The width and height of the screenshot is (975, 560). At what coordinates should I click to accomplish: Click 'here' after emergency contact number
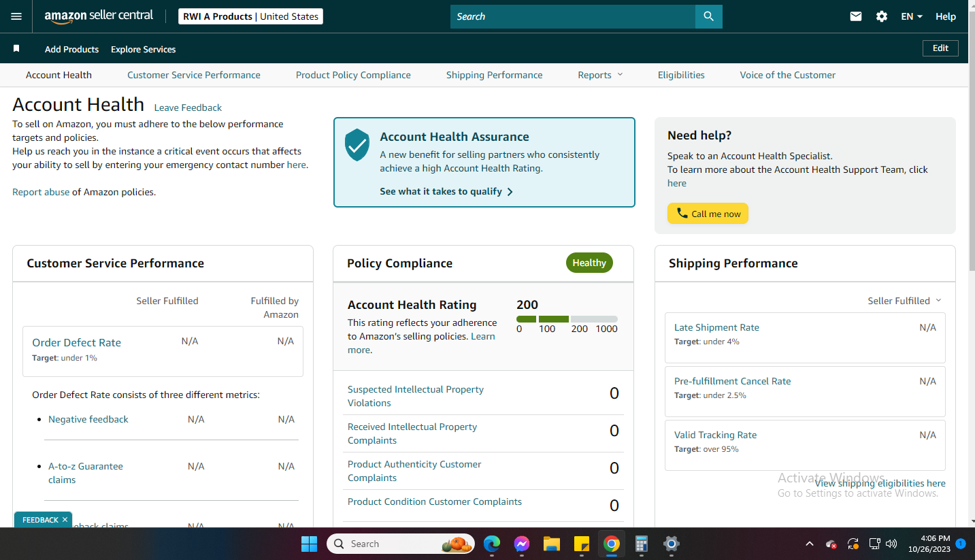296,165
